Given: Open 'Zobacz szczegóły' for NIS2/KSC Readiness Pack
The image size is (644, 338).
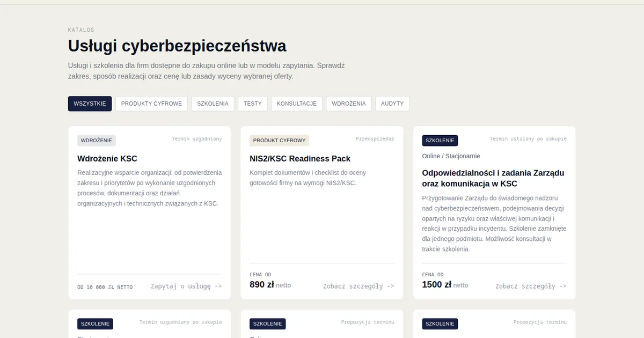Looking at the screenshot, I should pyautogui.click(x=358, y=286).
